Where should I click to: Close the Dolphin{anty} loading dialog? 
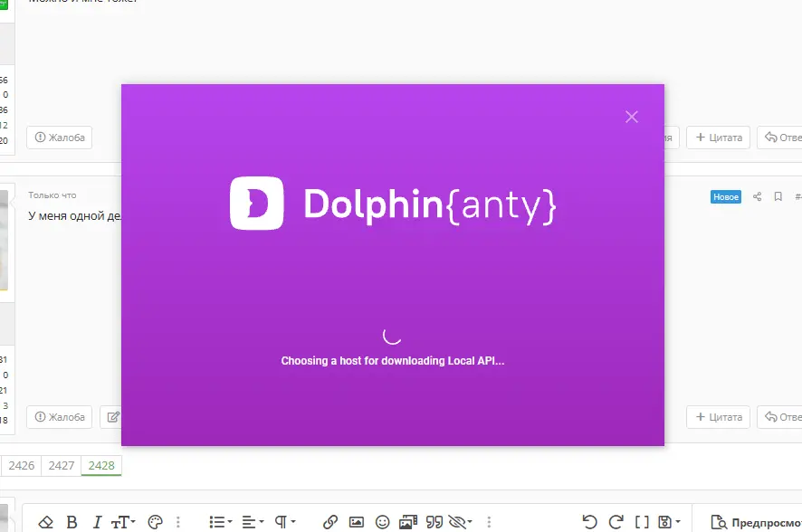click(x=631, y=117)
